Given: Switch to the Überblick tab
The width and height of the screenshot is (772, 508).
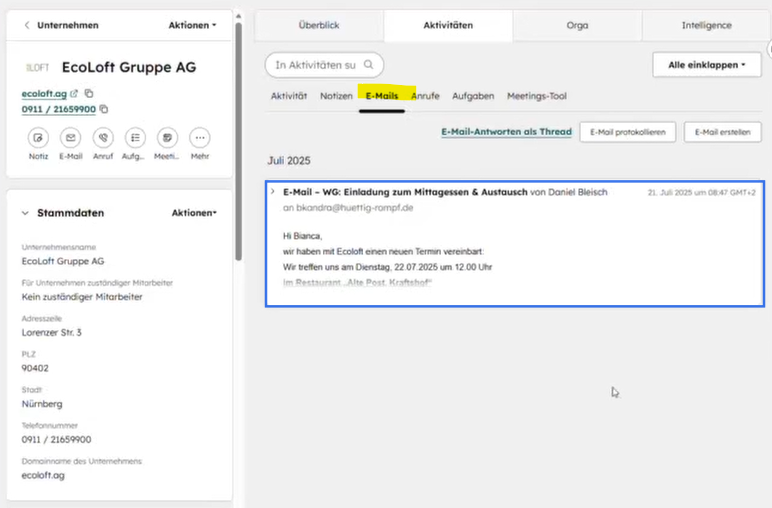Looking at the screenshot, I should pos(319,25).
